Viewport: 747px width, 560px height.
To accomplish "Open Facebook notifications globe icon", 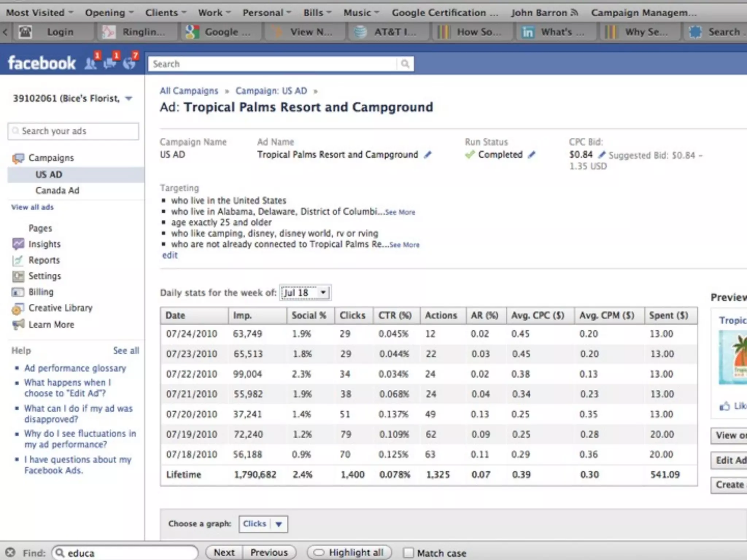I will coord(129,63).
